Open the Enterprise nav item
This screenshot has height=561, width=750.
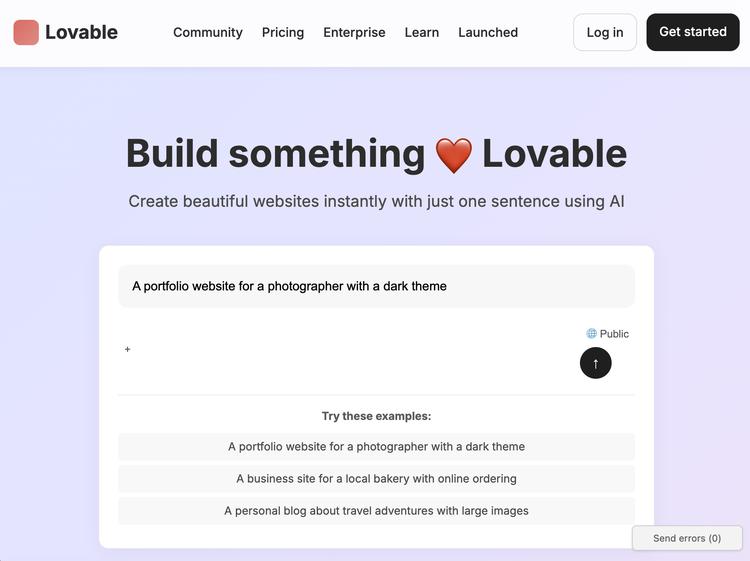354,32
